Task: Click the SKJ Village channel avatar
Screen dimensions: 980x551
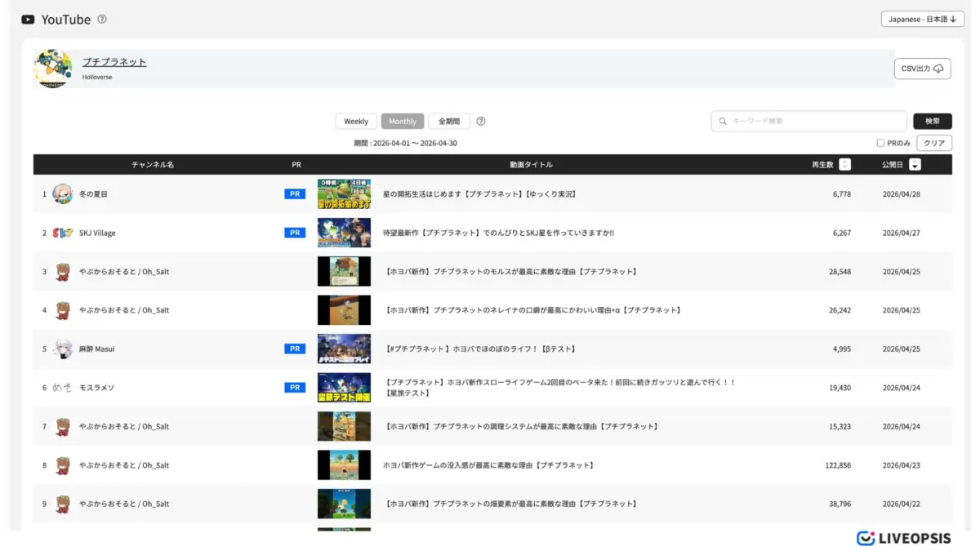Action: 63,233
